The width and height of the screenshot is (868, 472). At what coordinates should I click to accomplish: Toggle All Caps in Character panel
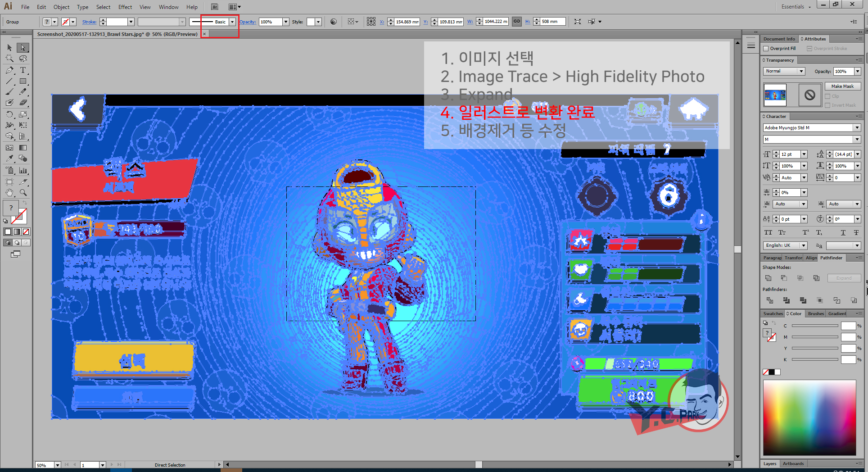point(769,233)
